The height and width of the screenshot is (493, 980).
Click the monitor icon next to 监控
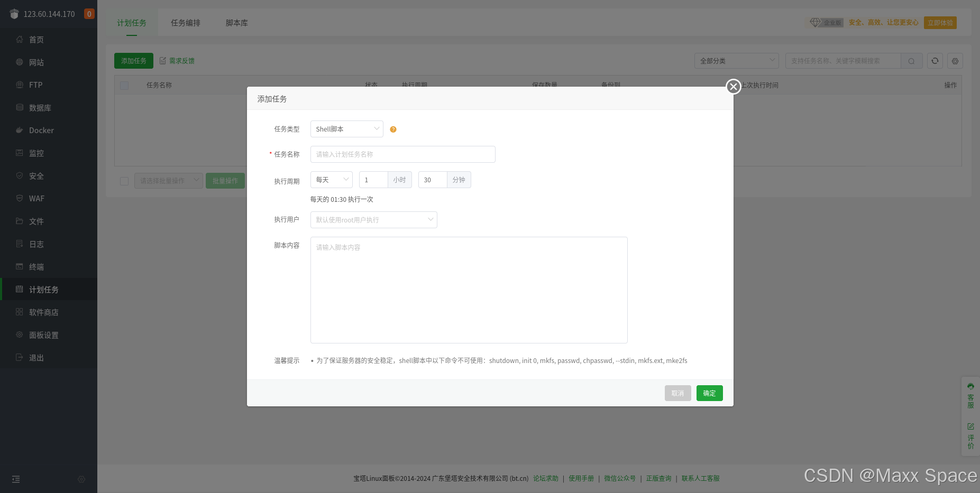coord(20,153)
